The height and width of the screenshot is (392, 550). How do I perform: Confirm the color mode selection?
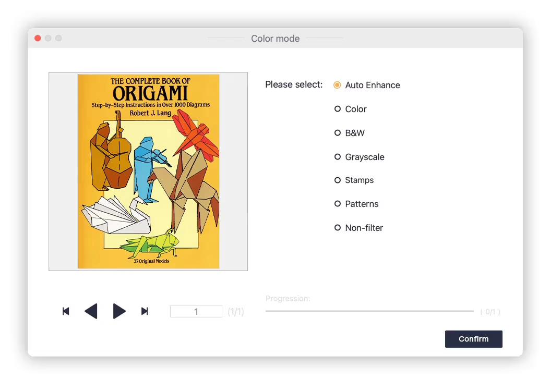click(473, 339)
